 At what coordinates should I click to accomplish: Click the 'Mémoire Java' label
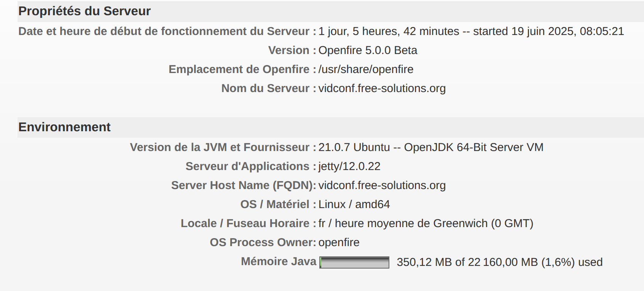[279, 261]
